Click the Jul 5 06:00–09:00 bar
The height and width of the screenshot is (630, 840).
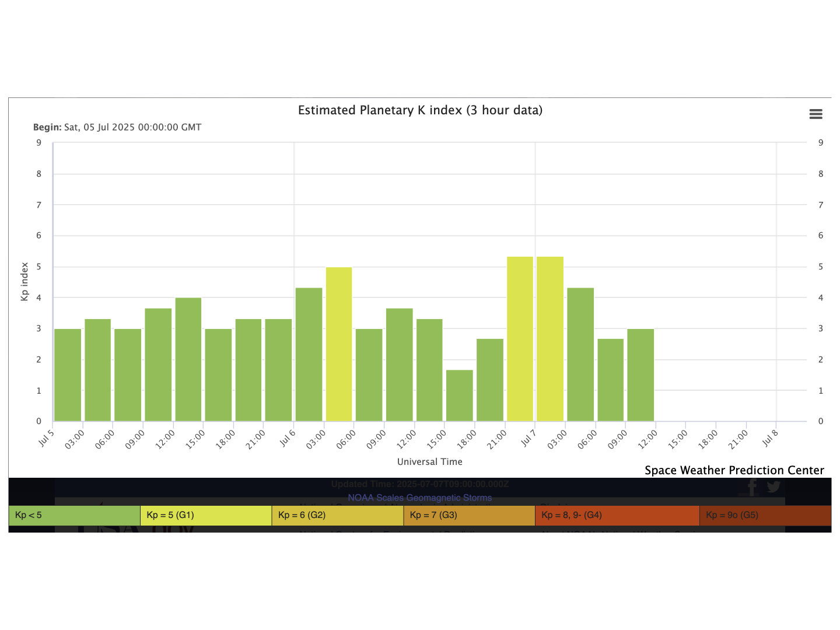click(x=128, y=375)
